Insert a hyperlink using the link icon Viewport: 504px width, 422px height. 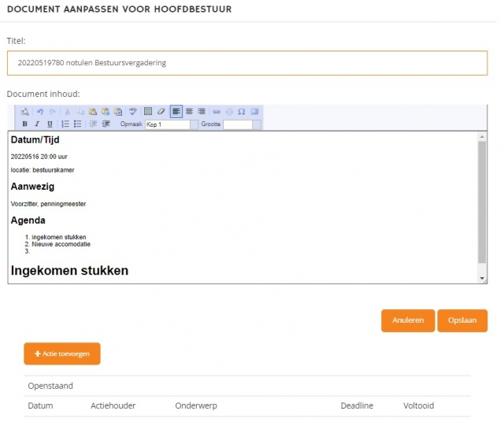point(217,112)
